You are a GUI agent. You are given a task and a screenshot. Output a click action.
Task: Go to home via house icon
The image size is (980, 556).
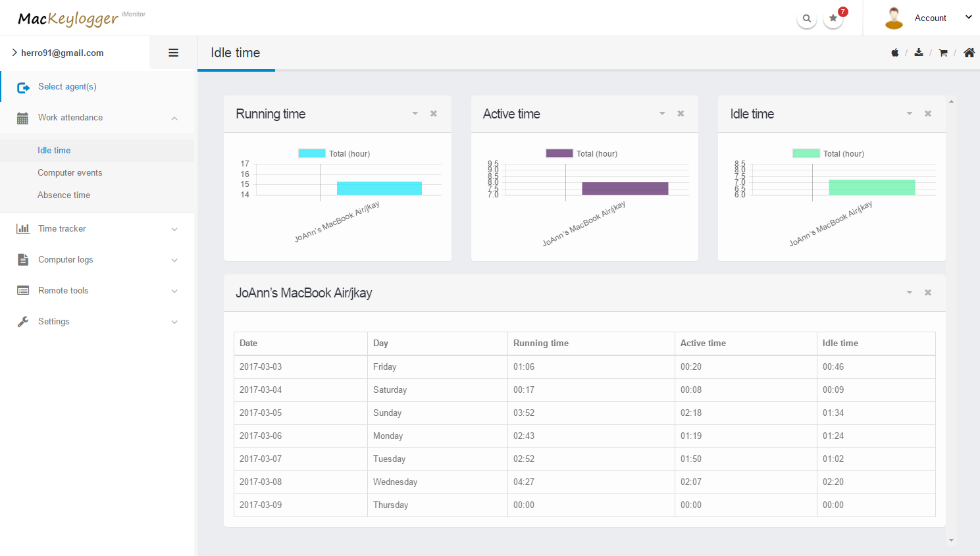pos(969,53)
